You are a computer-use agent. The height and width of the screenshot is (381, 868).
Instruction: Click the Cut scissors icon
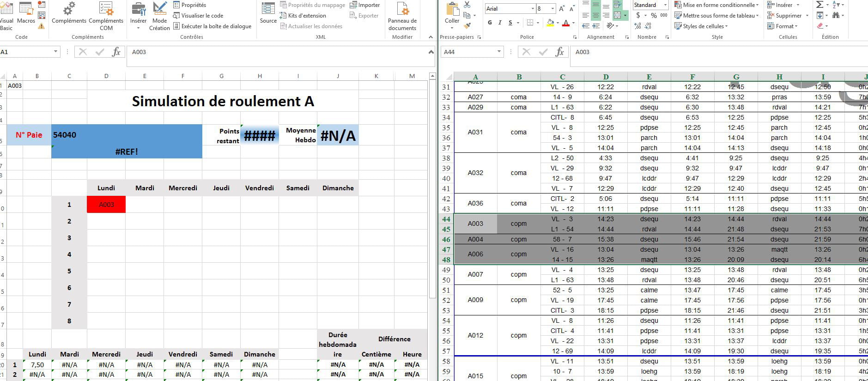467,5
